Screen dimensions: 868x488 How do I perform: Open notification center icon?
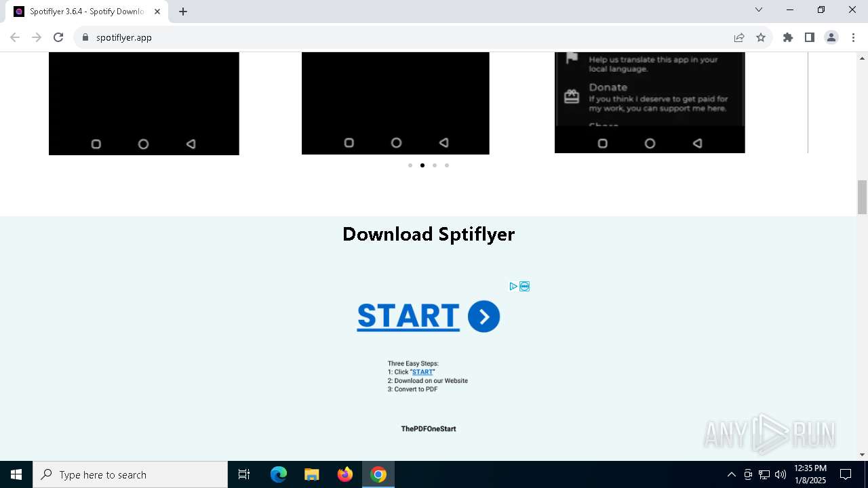coord(846,474)
